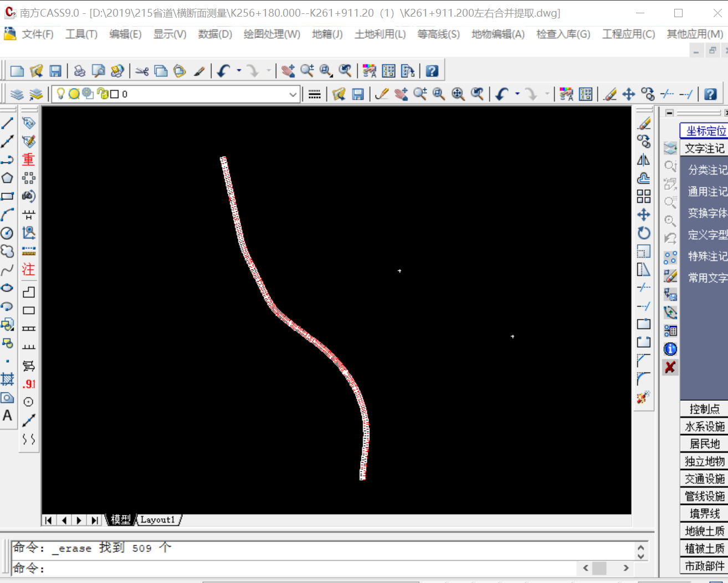Select the move tool in right toolbar
The image size is (728, 583).
coord(643,215)
